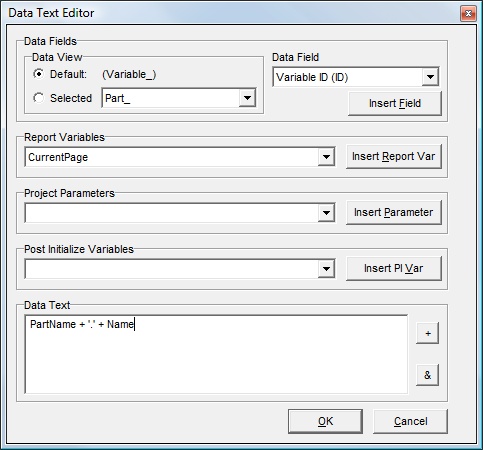Close the Data Text Editor window
Viewport: 483px width, 450px height.
pyautogui.click(x=468, y=14)
